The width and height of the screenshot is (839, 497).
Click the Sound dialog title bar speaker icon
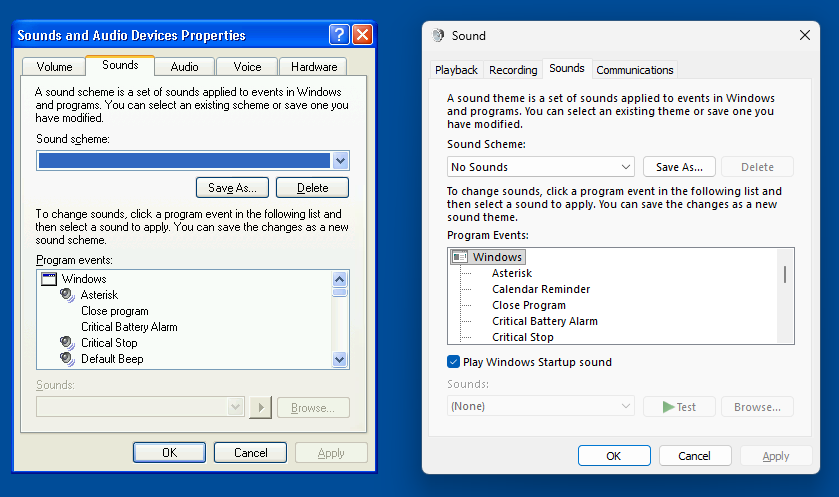tap(438, 35)
